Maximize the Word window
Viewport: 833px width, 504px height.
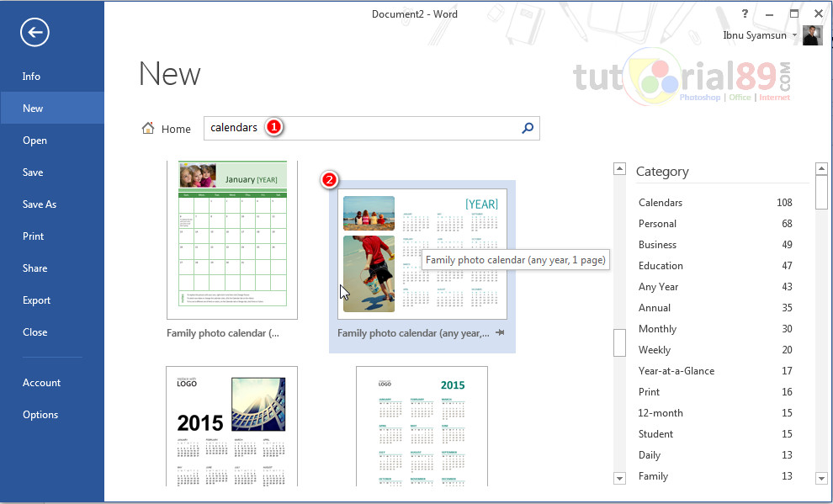793,13
